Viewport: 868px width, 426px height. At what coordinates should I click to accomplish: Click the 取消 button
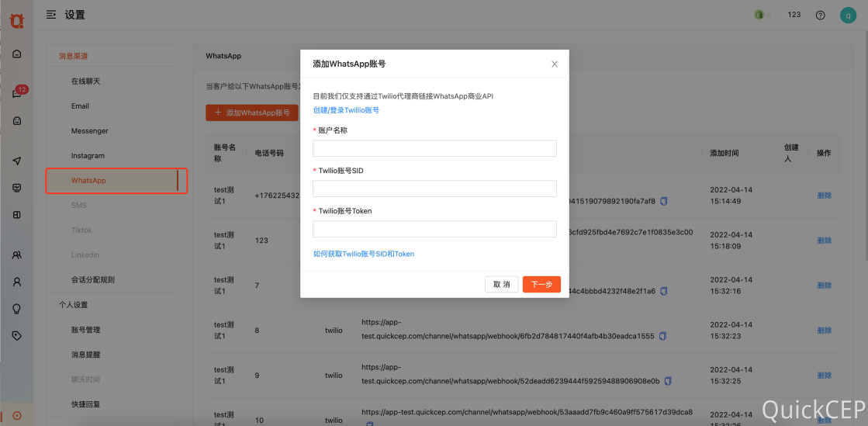502,284
